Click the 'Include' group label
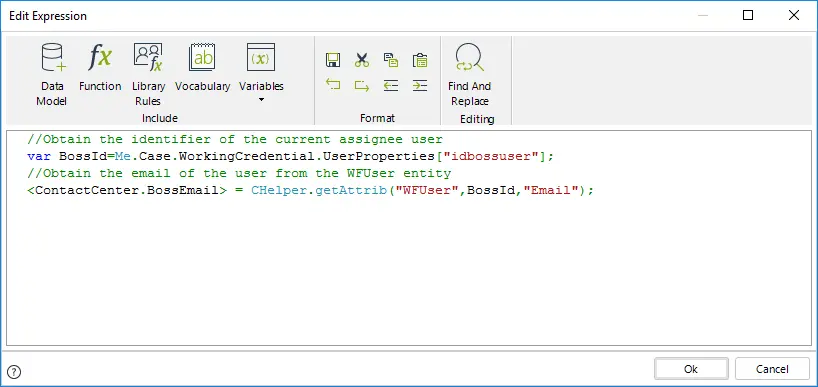The image size is (818, 387). coord(160,118)
